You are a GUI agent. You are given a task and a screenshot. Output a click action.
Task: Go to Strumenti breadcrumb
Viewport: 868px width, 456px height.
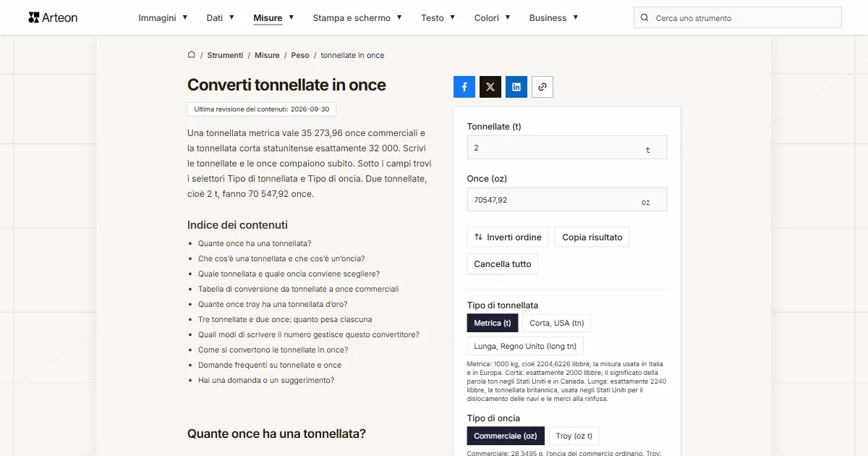[x=225, y=55]
